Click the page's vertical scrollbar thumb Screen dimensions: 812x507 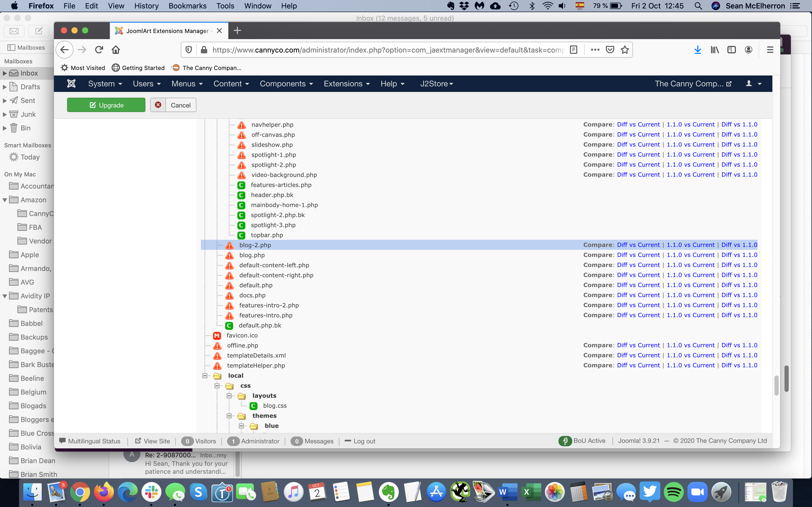(776, 386)
